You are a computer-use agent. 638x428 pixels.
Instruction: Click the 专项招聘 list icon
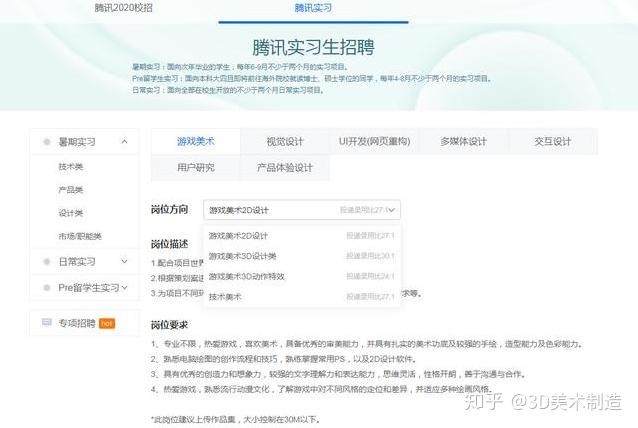[x=47, y=323]
